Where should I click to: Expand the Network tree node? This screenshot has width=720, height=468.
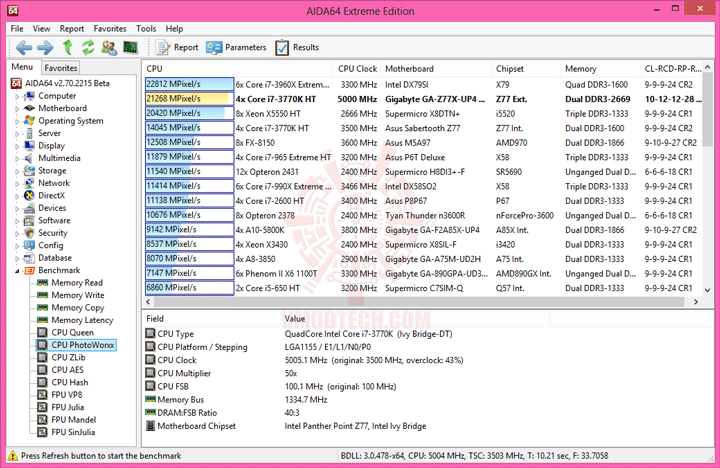pyautogui.click(x=17, y=184)
